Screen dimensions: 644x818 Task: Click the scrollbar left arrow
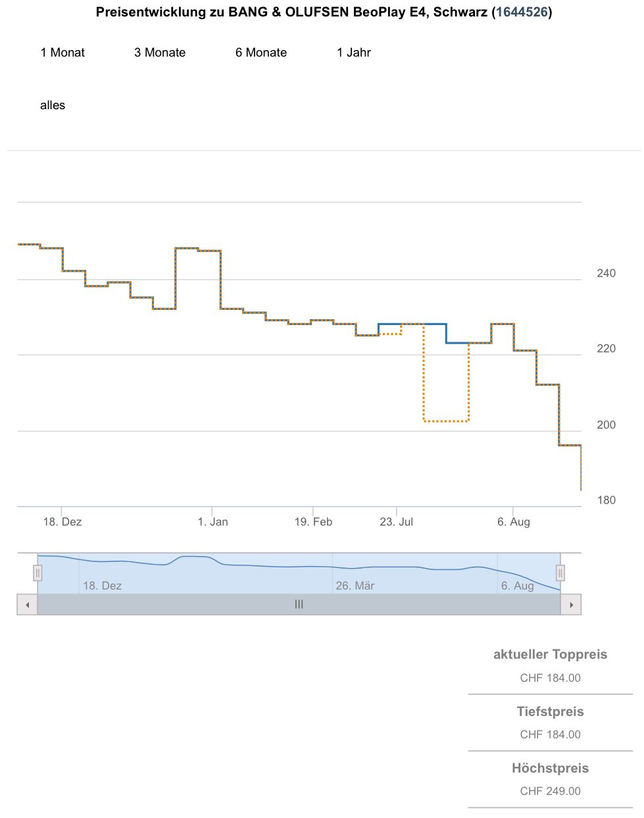point(27,605)
